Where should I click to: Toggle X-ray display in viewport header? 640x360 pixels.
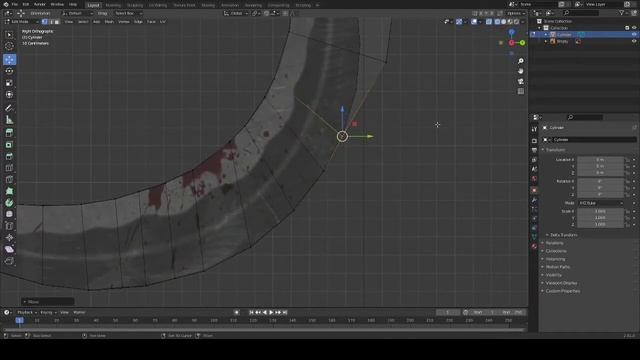pos(489,22)
